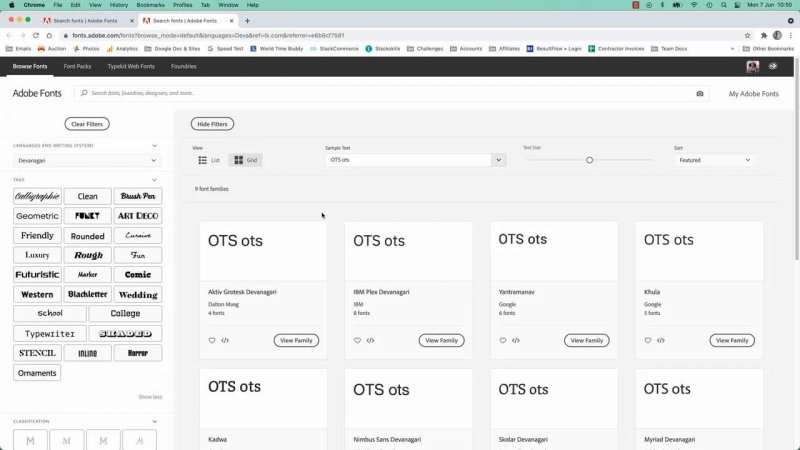The image size is (800, 450).
Task: Open the Chrome History menu
Action: [x=119, y=5]
